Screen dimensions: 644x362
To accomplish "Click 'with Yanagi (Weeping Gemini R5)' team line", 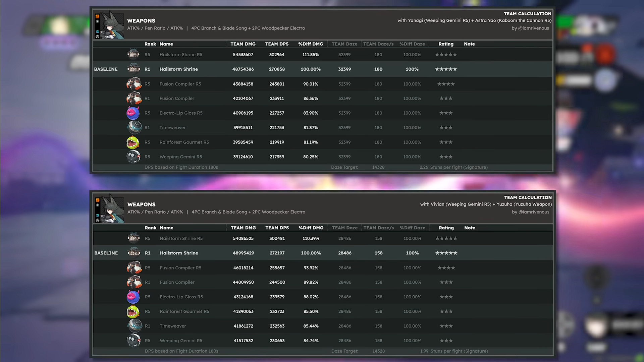I will [475, 20].
